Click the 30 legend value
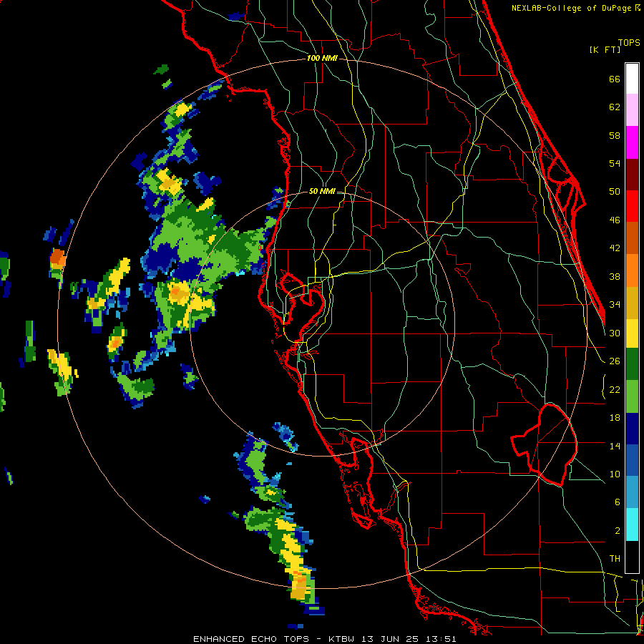The height and width of the screenshot is (644, 644). (x=615, y=333)
